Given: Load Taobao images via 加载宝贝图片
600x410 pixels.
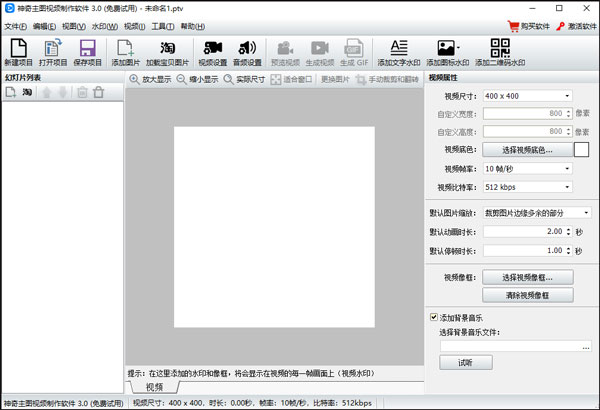Looking at the screenshot, I should tap(167, 52).
